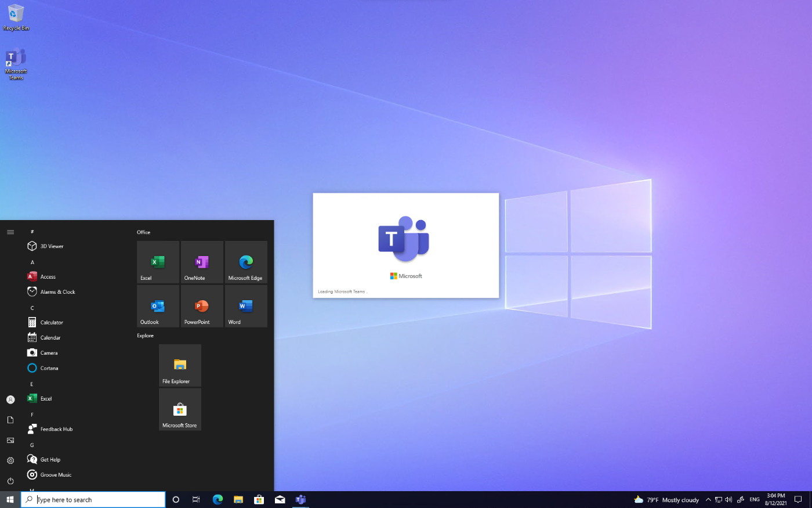Screen dimensions: 812x508
Task: Open the OneNote tile
Action: click(202, 262)
